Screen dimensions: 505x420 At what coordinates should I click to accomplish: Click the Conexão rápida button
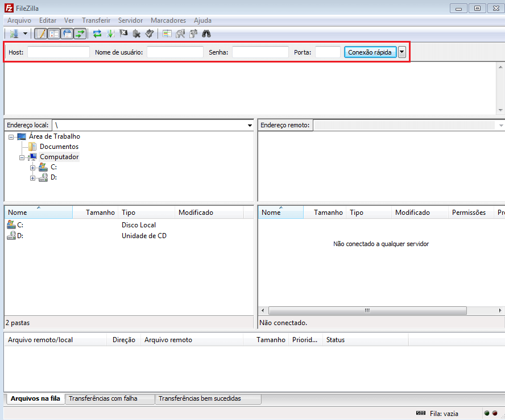370,52
